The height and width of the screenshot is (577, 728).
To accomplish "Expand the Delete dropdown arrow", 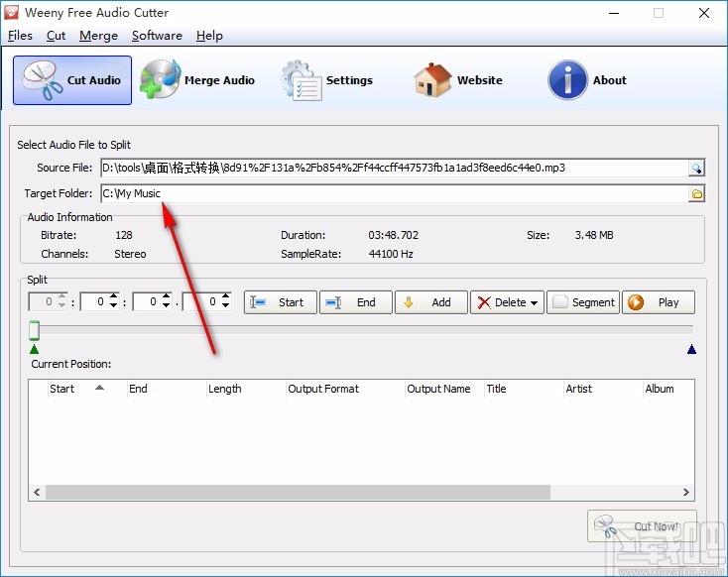I will 534,303.
